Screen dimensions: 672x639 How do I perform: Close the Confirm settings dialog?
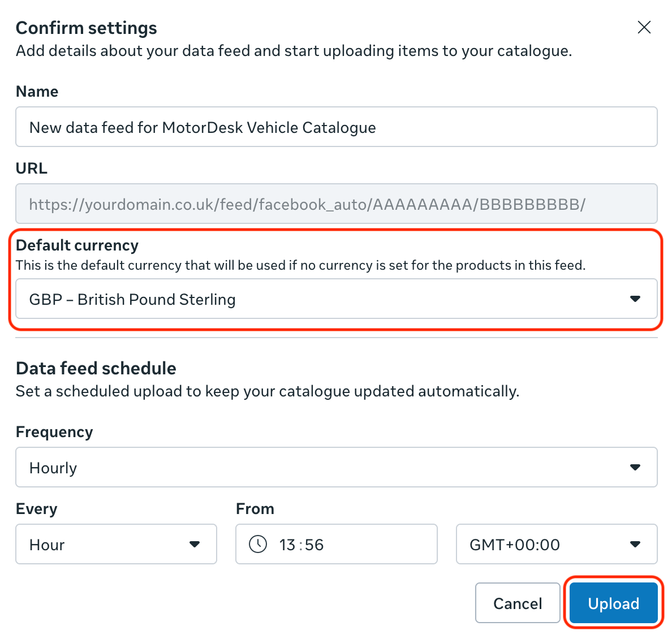[x=644, y=27]
